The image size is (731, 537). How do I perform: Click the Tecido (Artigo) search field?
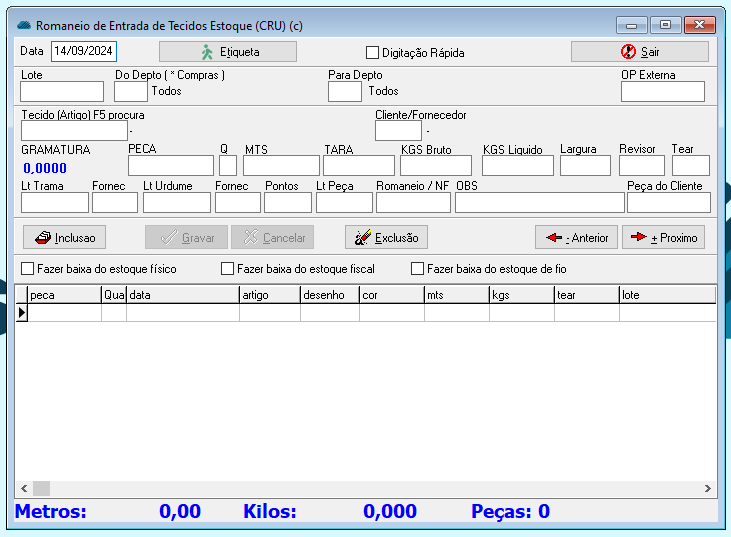coord(74,131)
